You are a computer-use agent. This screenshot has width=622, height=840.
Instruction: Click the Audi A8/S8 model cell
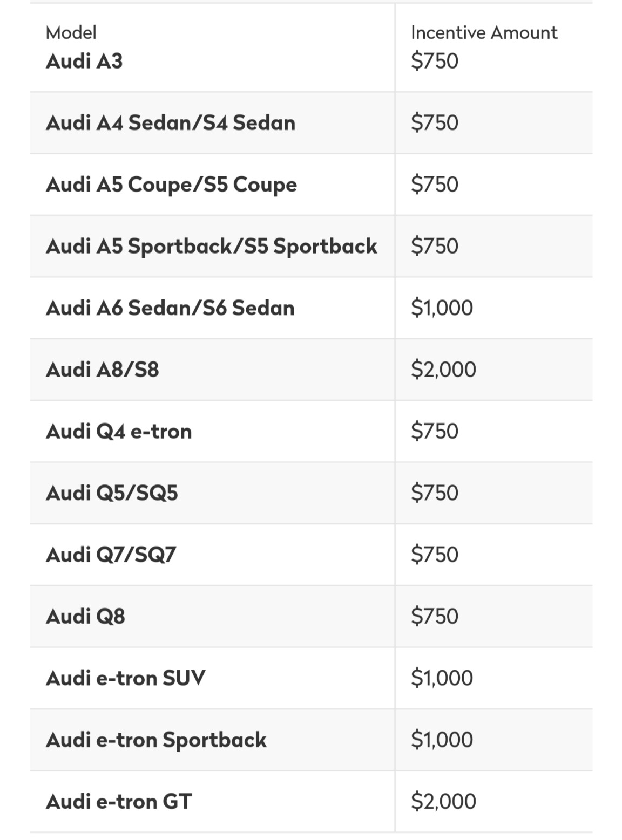212,370
